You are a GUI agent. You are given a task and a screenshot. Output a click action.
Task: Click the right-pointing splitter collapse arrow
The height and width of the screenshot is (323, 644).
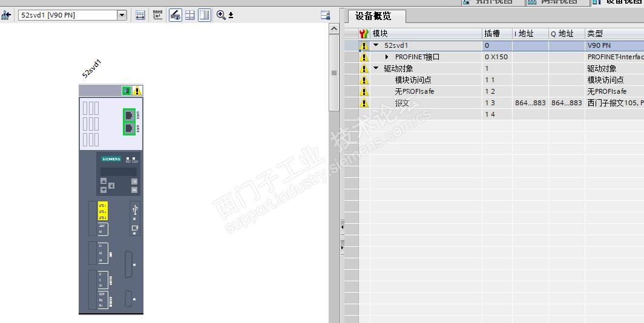pyautogui.click(x=342, y=248)
